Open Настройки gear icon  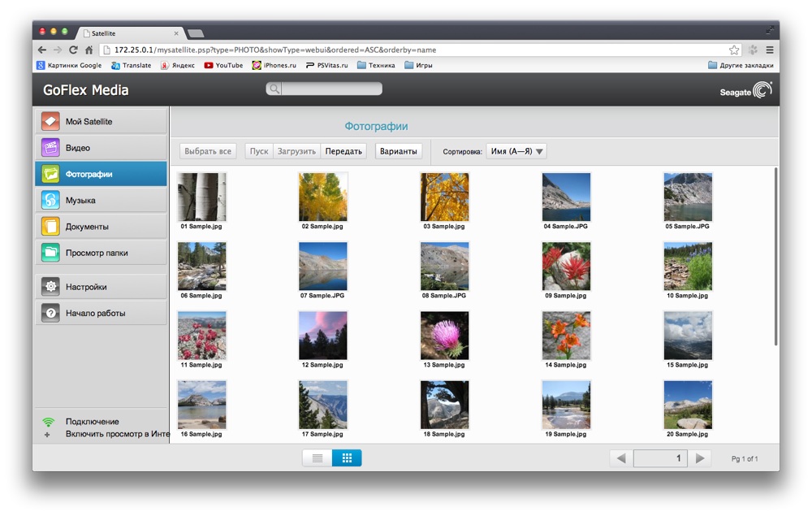pyautogui.click(x=50, y=287)
